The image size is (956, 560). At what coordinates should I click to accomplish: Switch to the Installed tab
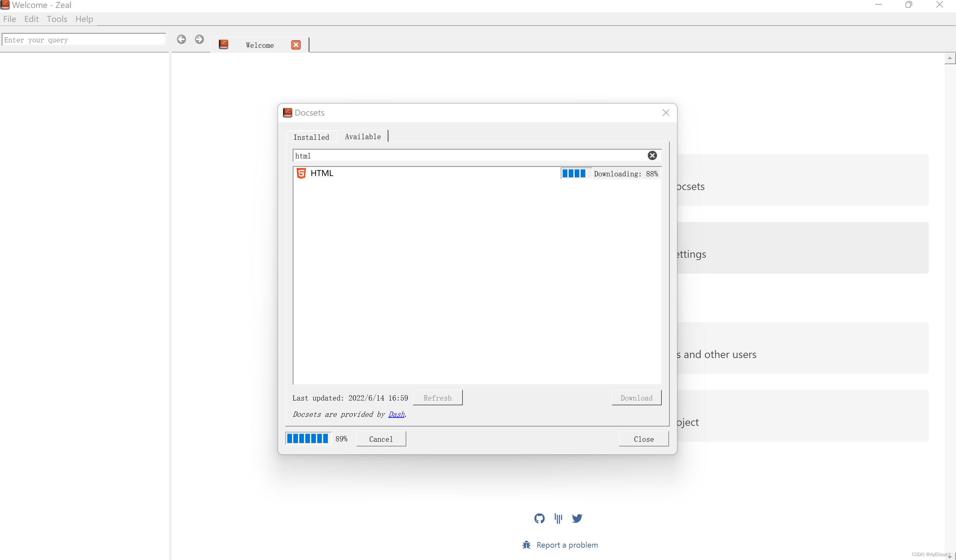[x=312, y=137]
